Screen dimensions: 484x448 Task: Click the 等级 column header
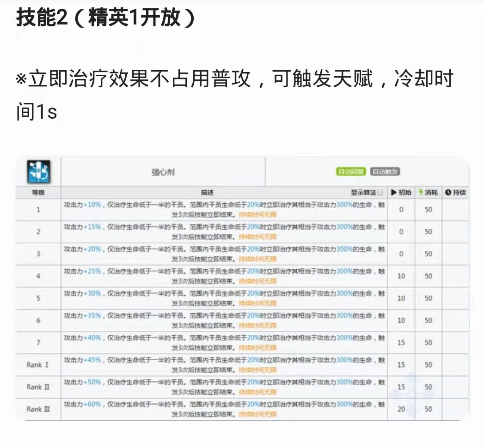coord(38,193)
